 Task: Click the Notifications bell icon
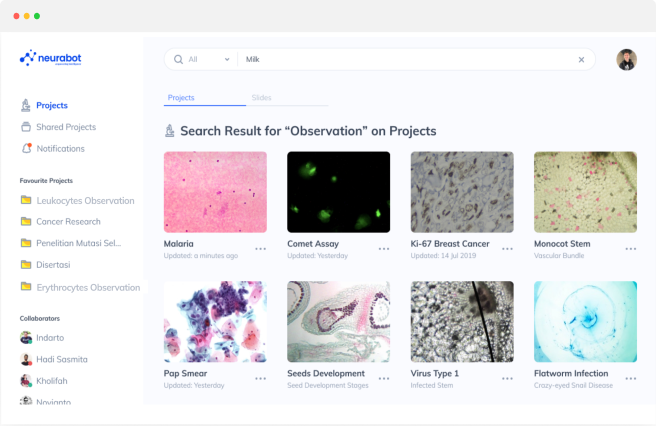click(x=26, y=148)
